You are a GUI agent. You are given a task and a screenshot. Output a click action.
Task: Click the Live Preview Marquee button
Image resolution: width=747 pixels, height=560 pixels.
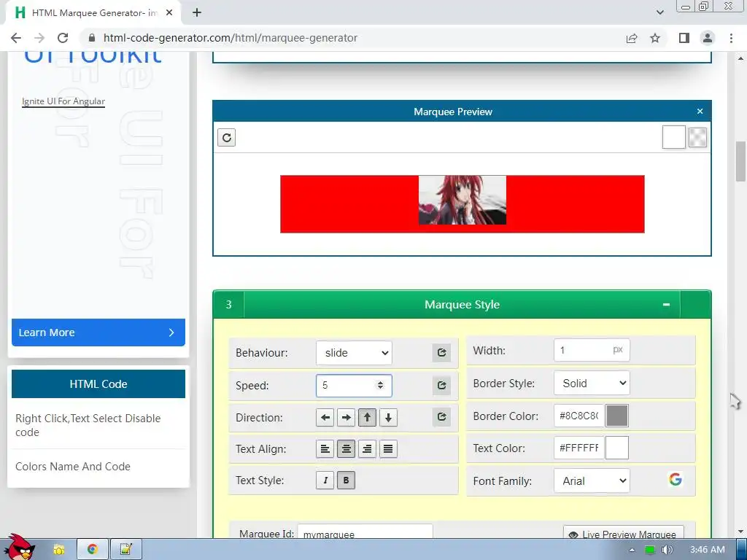pyautogui.click(x=623, y=533)
